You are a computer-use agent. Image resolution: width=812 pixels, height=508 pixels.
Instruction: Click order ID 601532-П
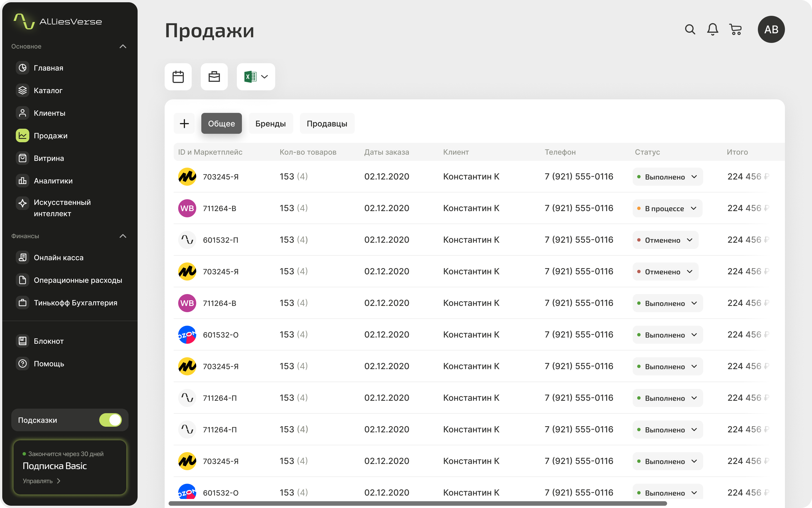tap(220, 240)
